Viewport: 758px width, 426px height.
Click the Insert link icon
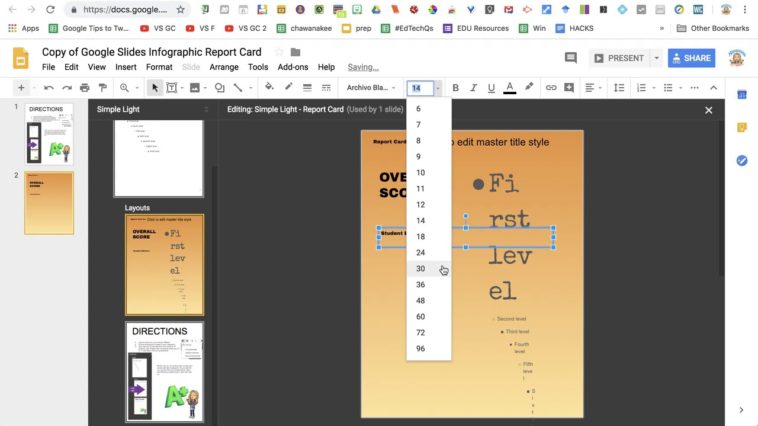(551, 88)
